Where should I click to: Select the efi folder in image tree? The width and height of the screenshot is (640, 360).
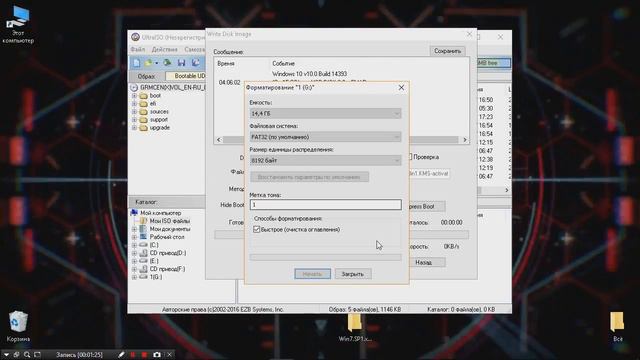pyautogui.click(x=153, y=104)
